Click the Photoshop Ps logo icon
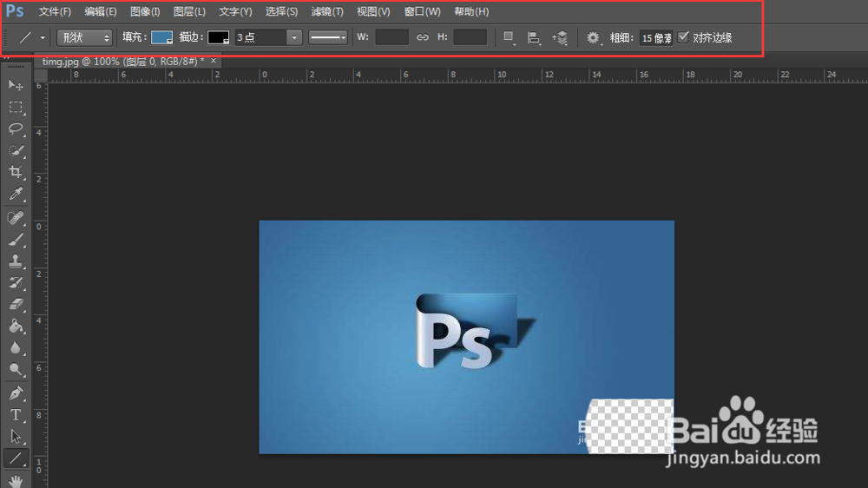 click(15, 11)
